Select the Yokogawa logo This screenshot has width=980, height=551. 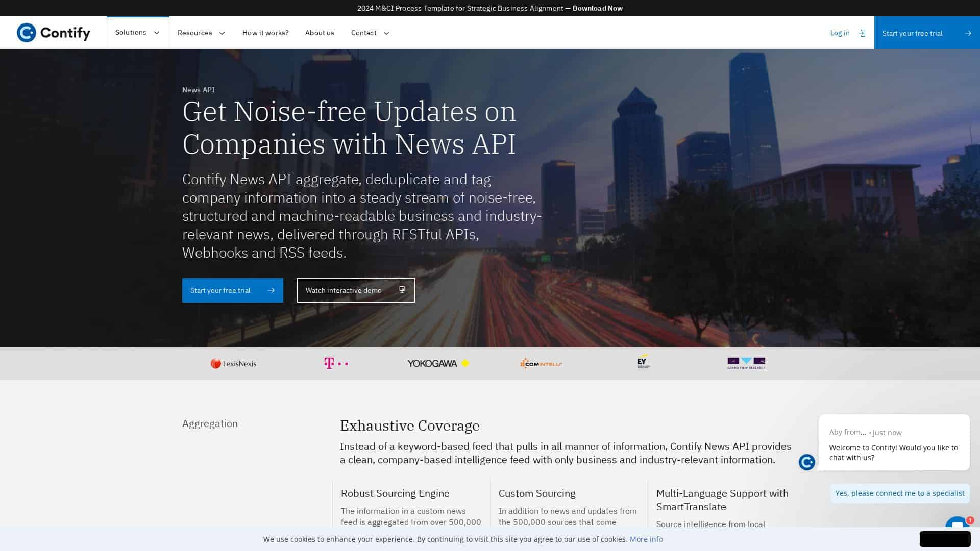click(x=438, y=363)
